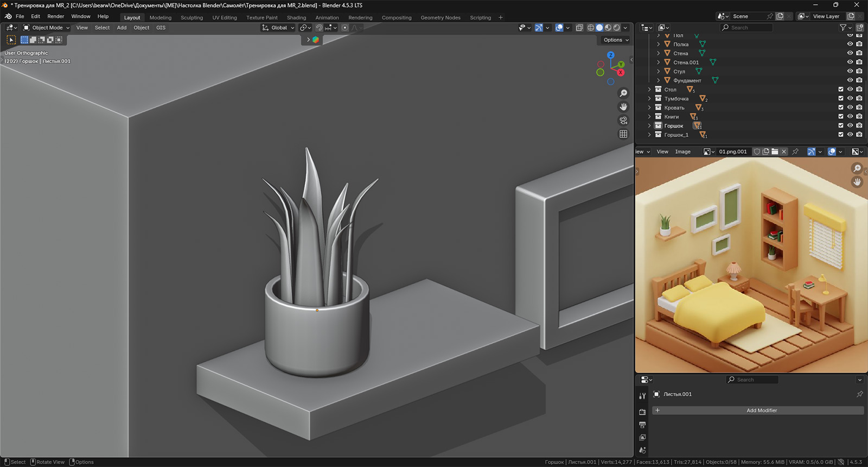Open the viewport Options popover
Viewport: 868px width, 467px height.
point(616,40)
